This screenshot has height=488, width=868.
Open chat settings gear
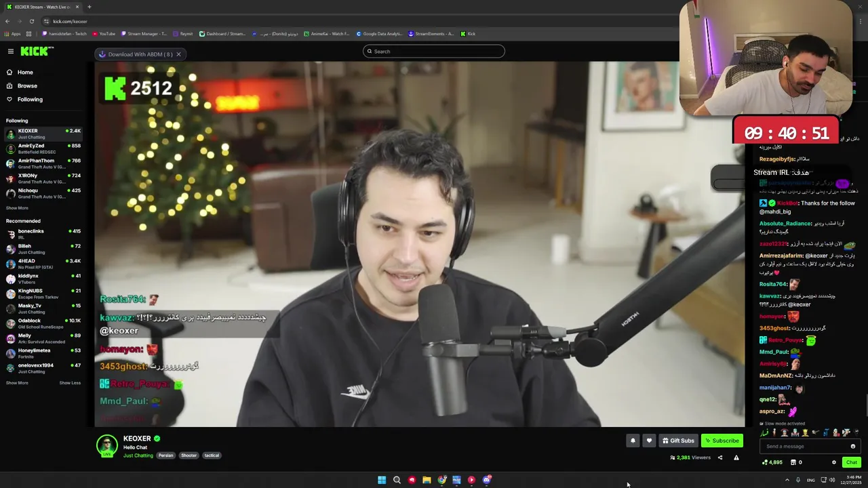pos(834,462)
